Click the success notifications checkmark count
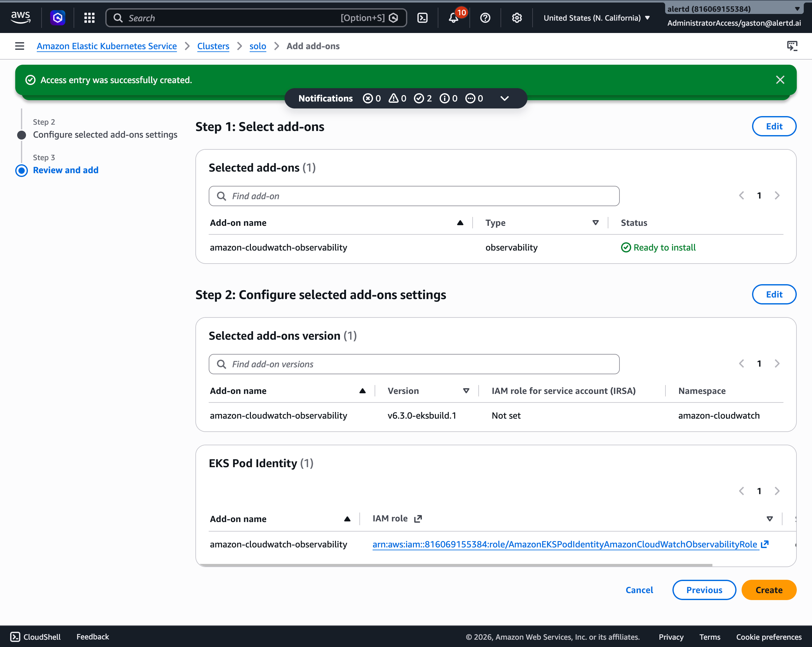This screenshot has height=647, width=812. [x=422, y=98]
